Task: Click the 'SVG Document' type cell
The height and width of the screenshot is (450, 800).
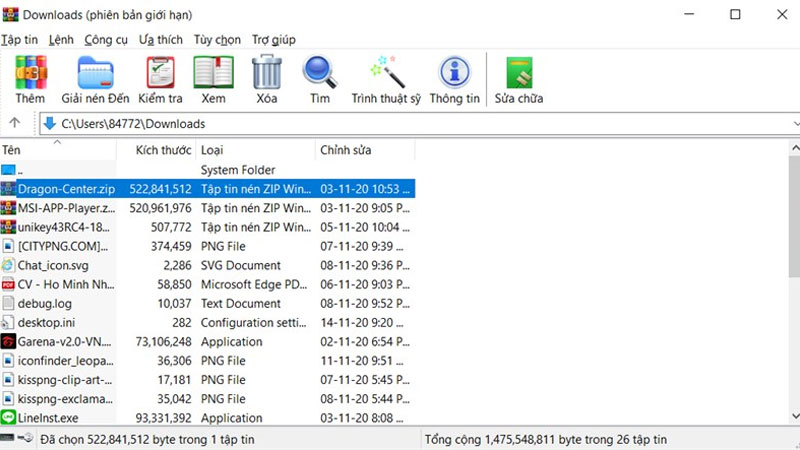Action: (241, 265)
